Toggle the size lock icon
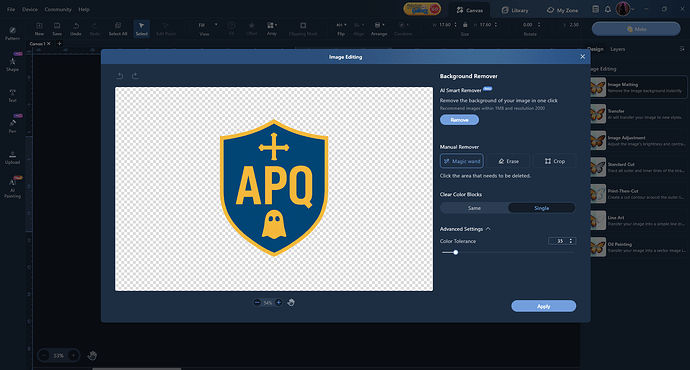 [x=465, y=25]
